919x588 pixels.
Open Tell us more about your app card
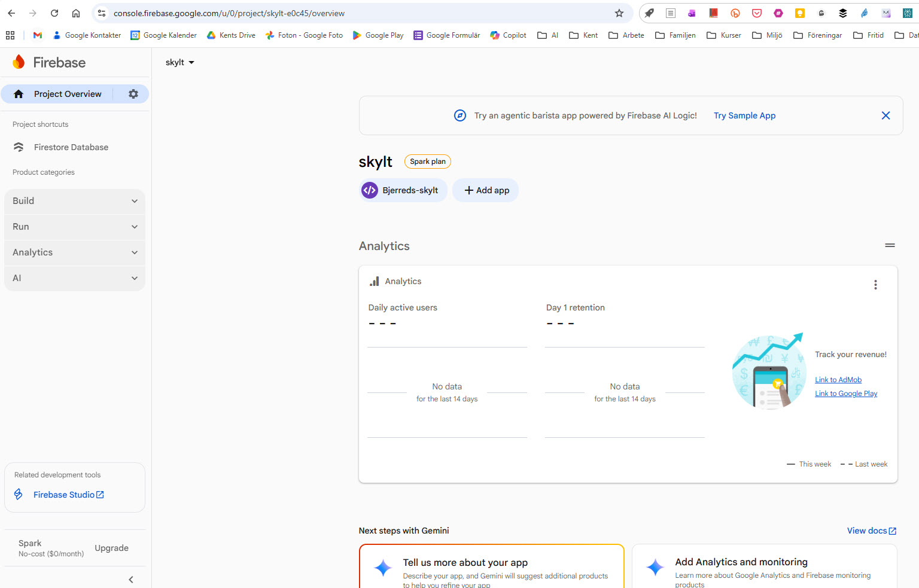pos(492,566)
